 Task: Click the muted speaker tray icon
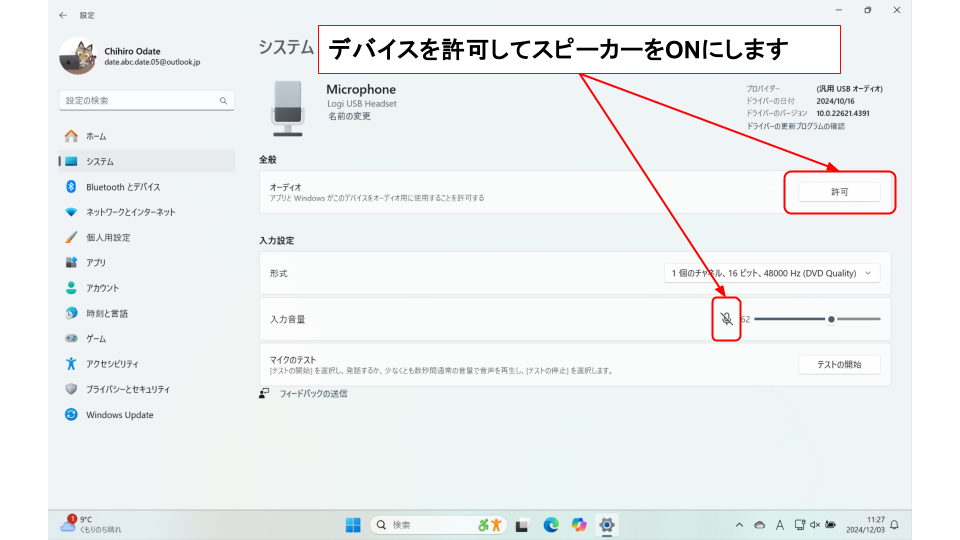click(x=816, y=525)
